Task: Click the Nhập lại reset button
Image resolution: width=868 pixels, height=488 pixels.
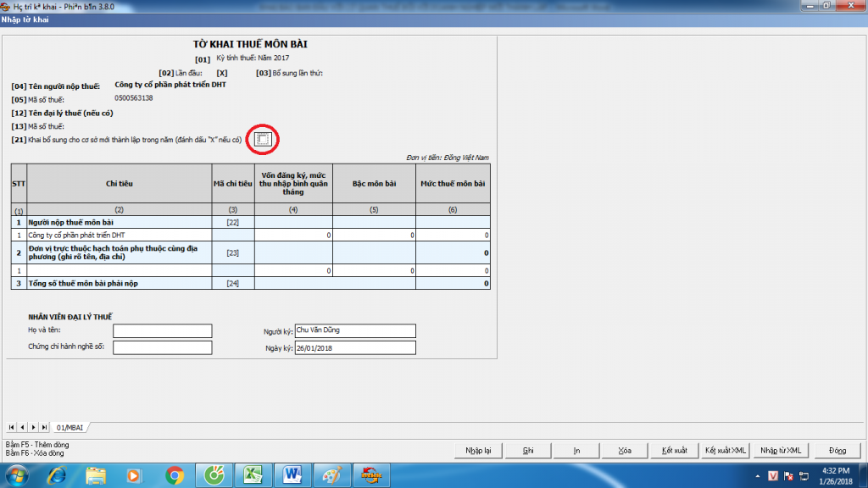Action: point(479,450)
